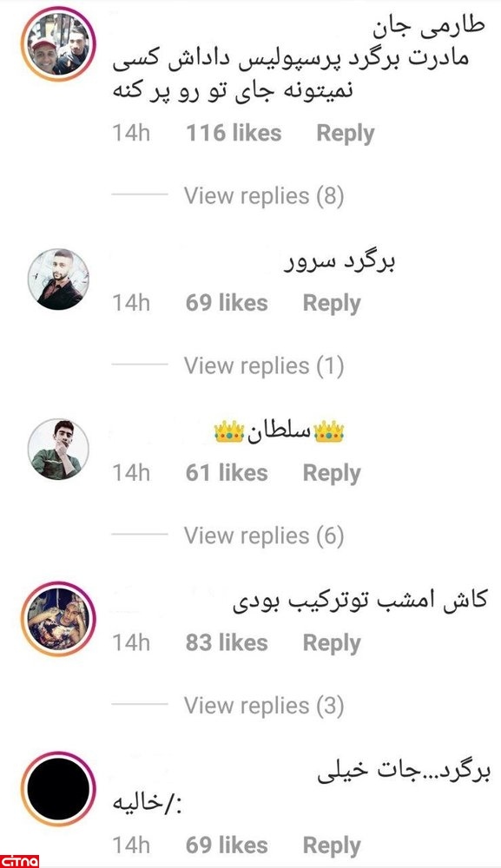Image resolution: width=501 pixels, height=868 pixels.
Task: View the 83 likes list
Action: 227,643
